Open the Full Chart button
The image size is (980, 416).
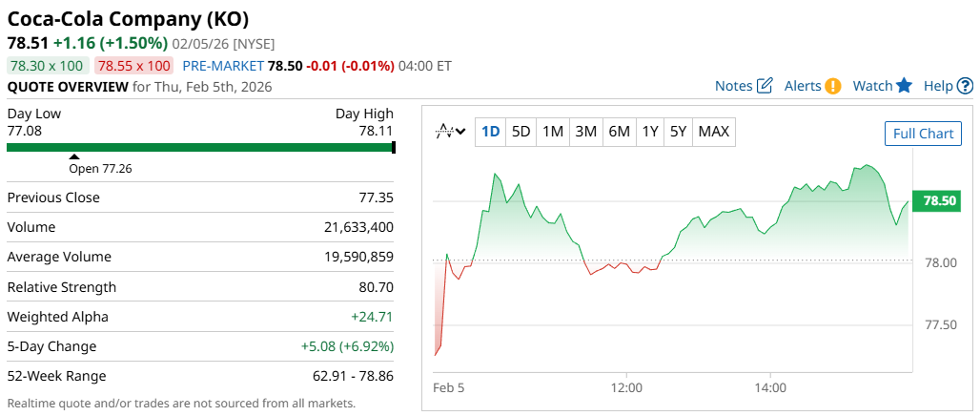tap(923, 134)
